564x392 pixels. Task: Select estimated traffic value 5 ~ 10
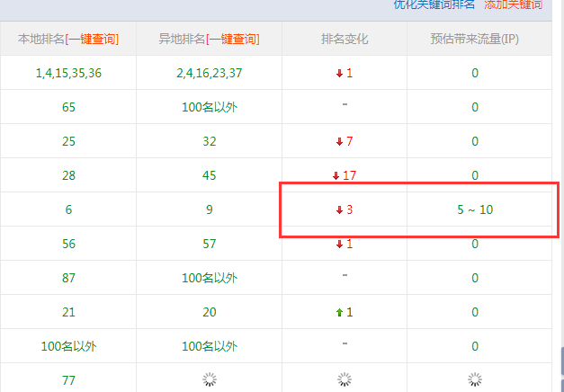pyautogui.click(x=475, y=209)
